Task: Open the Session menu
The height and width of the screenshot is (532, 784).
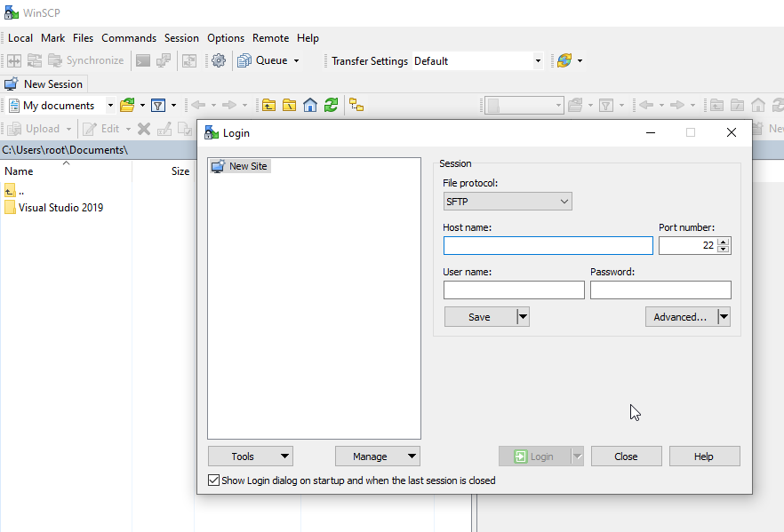Action: (181, 38)
